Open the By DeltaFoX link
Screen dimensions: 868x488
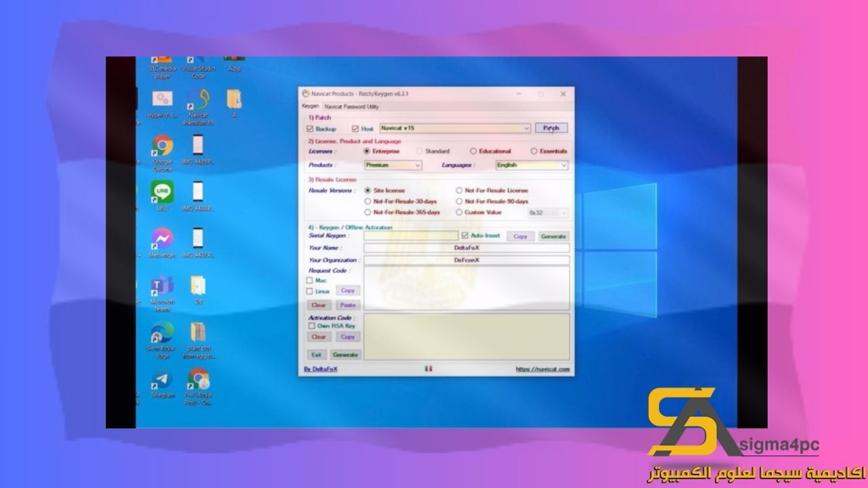[321, 369]
